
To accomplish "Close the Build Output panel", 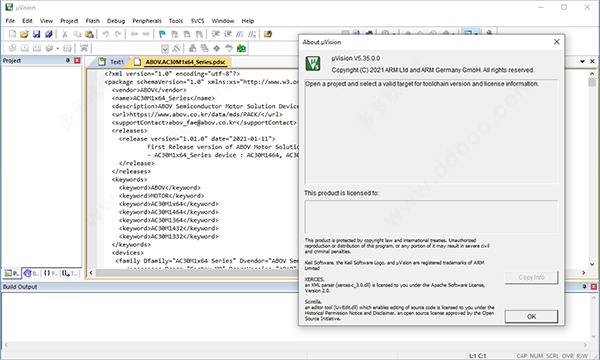I will 593,287.
